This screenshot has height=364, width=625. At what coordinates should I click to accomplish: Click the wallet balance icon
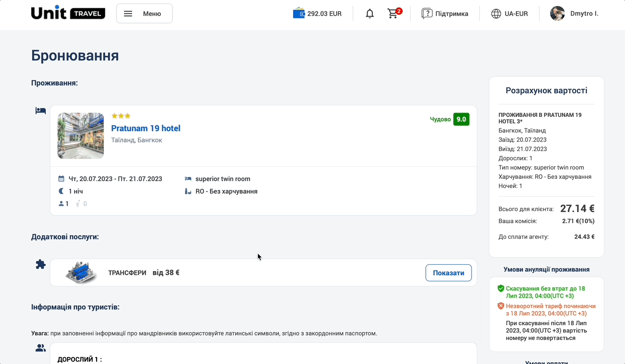299,13
